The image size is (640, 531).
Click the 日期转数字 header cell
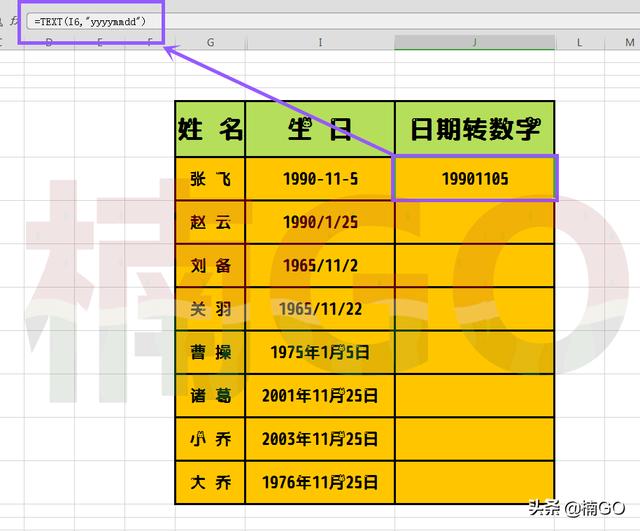click(474, 129)
